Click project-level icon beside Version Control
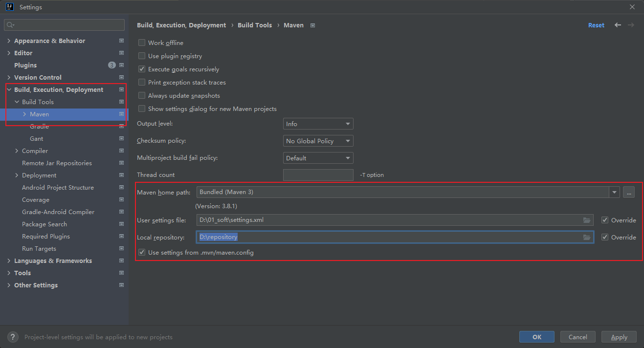Image resolution: width=644 pixels, height=348 pixels. coord(121,78)
